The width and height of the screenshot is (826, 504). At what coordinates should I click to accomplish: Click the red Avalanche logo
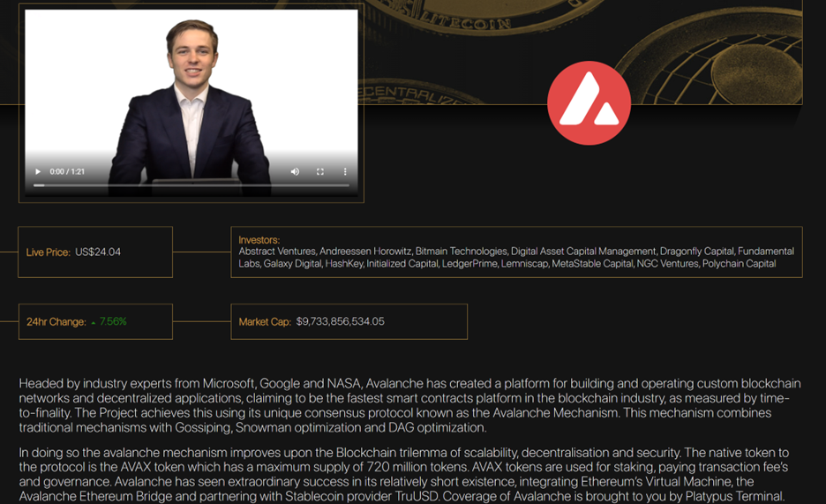coord(589,102)
